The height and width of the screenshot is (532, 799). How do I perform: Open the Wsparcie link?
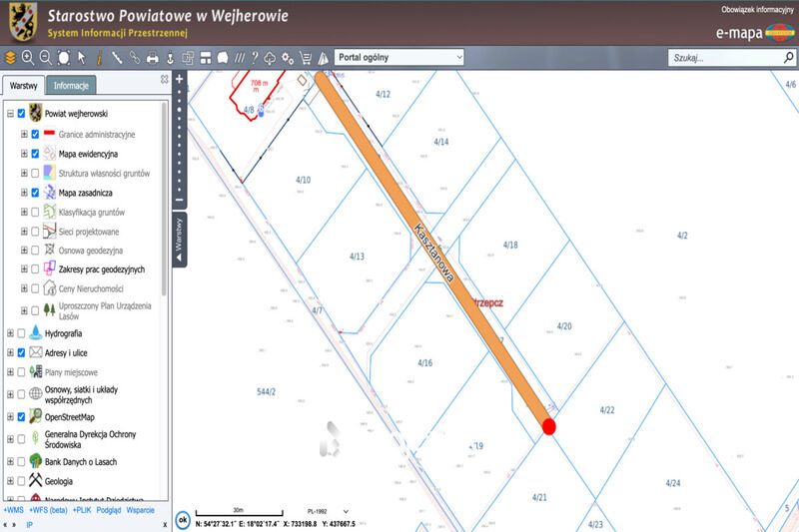(x=140, y=510)
